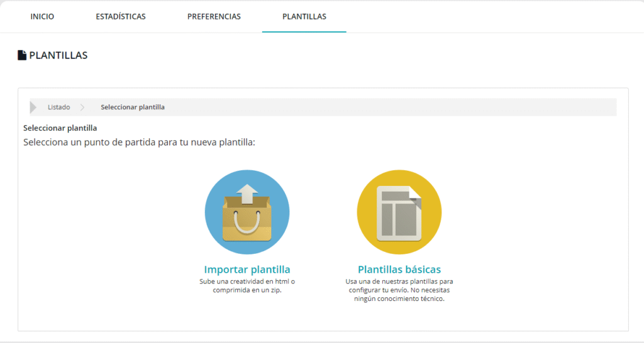The image size is (644, 343).
Task: Go to the INICIO tab
Action: (x=42, y=17)
